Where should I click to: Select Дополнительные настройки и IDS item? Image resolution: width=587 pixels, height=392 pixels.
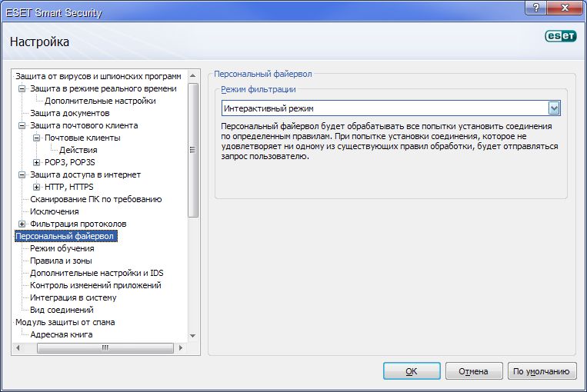pos(96,274)
